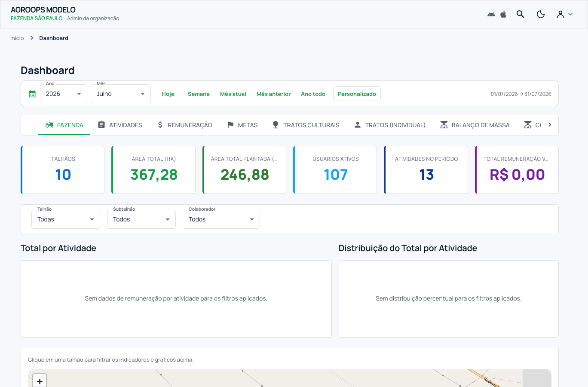Switch to the TRATOS CULTURAIS tab
This screenshot has height=387, width=588.
306,125
